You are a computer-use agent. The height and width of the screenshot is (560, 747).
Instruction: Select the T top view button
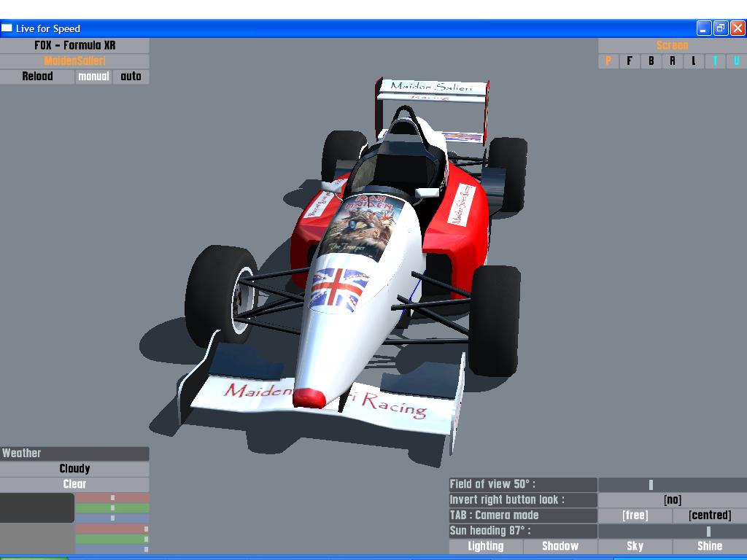[715, 61]
